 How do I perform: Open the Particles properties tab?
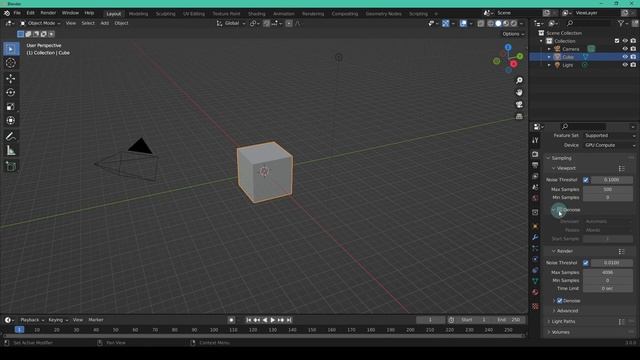535,248
